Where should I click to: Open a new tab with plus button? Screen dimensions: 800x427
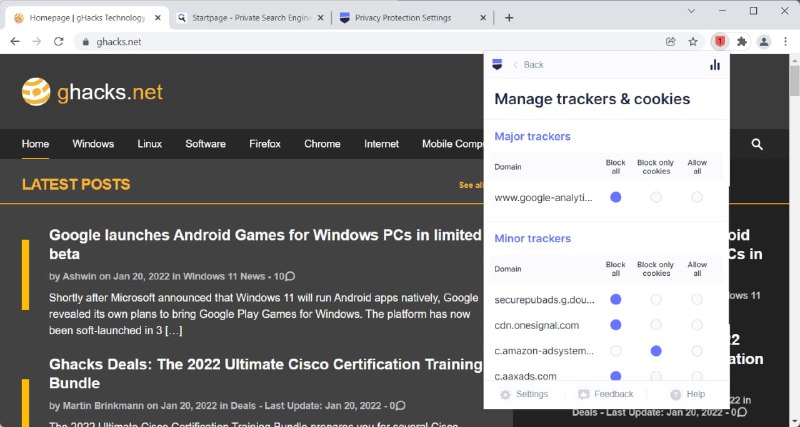(509, 18)
